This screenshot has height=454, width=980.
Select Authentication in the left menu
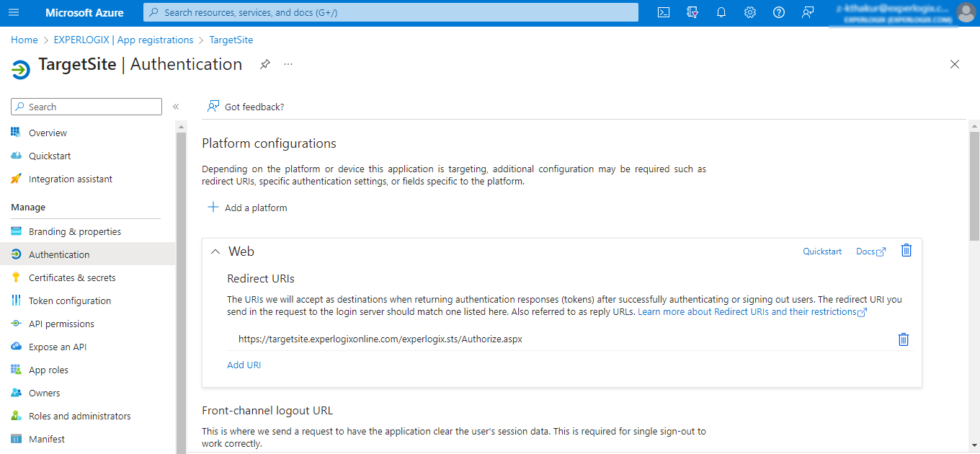click(x=88, y=254)
